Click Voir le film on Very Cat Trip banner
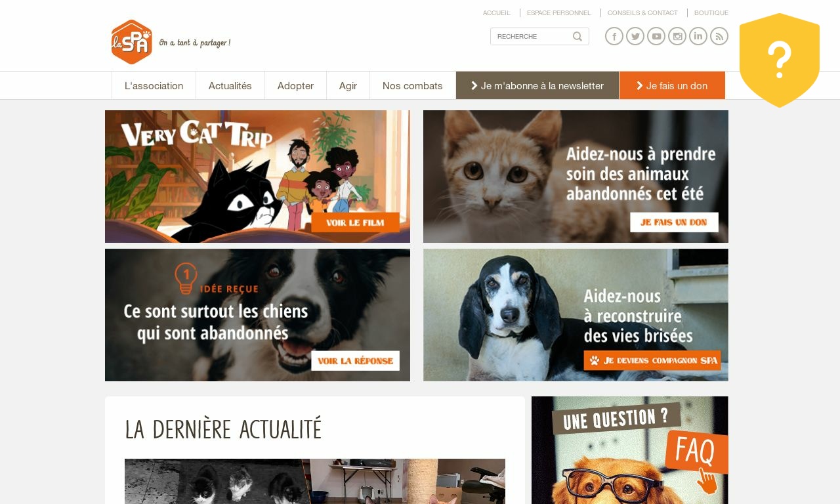This screenshot has width=840, height=504. pyautogui.click(x=355, y=222)
